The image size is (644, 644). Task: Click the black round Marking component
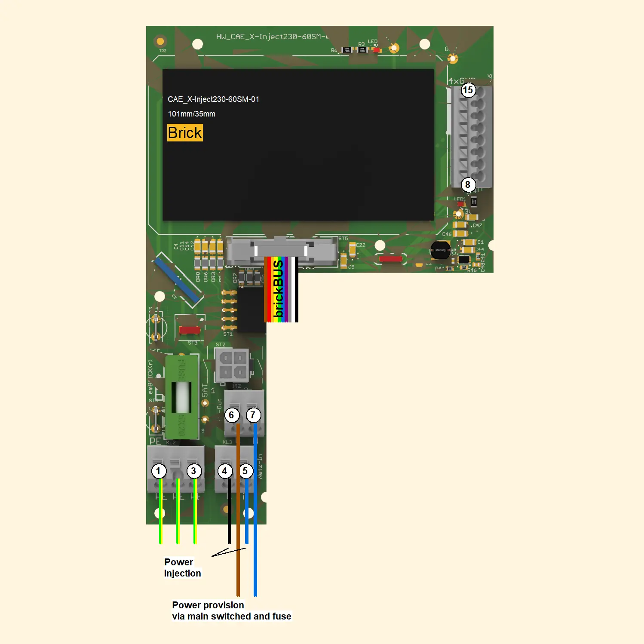(x=440, y=250)
